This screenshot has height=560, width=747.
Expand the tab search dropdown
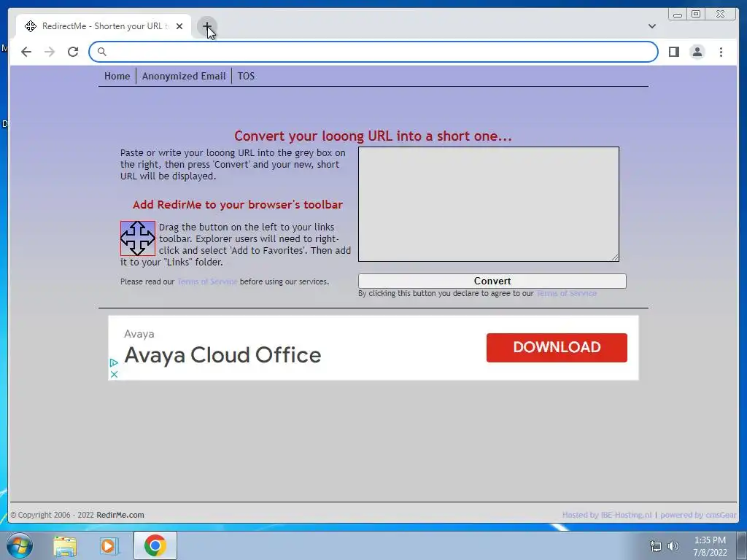click(x=651, y=26)
